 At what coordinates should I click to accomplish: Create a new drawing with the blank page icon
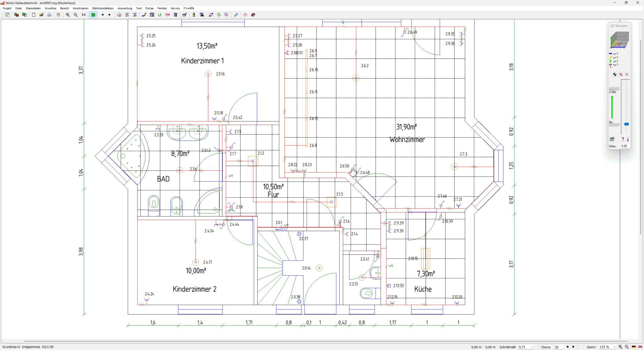point(33,15)
